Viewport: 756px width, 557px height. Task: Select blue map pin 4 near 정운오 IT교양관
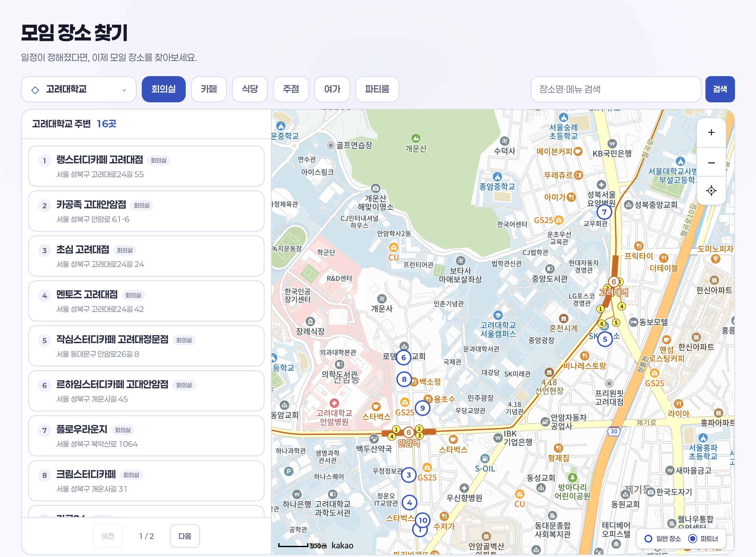click(x=409, y=503)
